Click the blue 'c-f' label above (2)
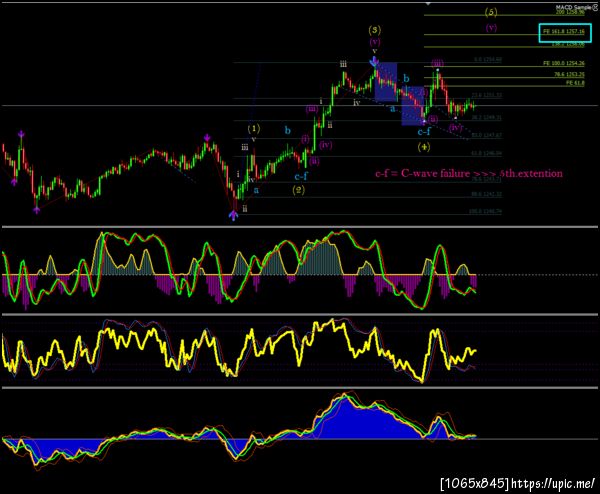This screenshot has width=600, height=494. pos(301,176)
